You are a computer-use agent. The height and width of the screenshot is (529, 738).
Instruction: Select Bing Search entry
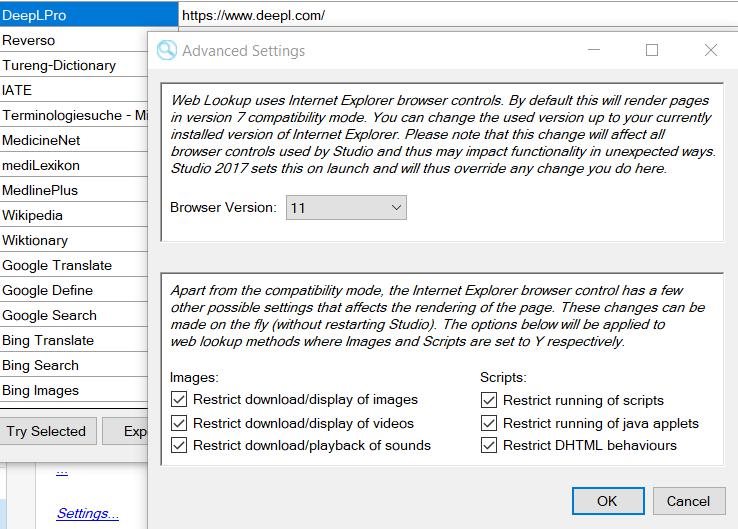74,365
